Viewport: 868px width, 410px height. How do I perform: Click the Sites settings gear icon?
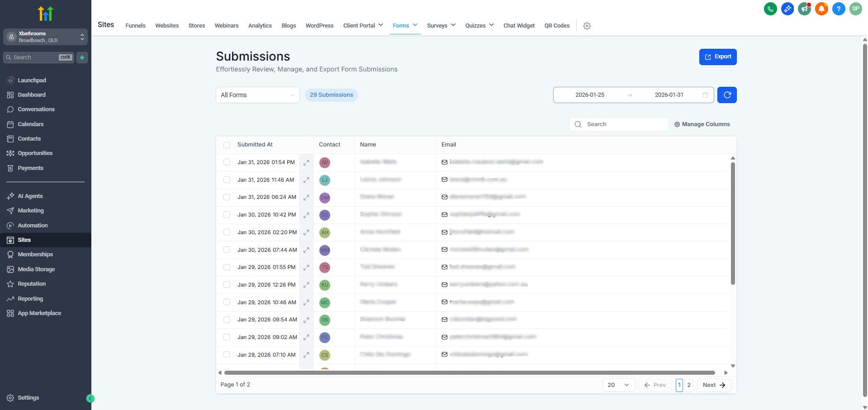587,26
